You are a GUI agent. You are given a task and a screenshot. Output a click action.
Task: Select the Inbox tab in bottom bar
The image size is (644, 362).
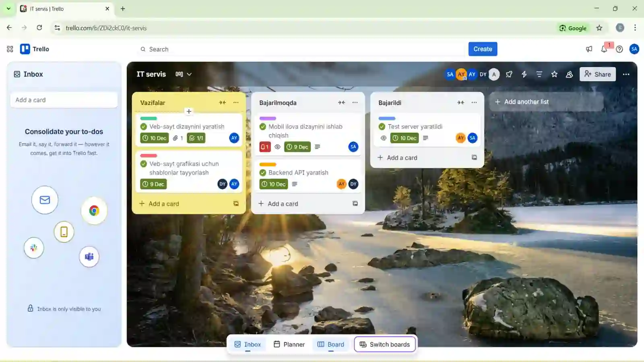tap(248, 344)
